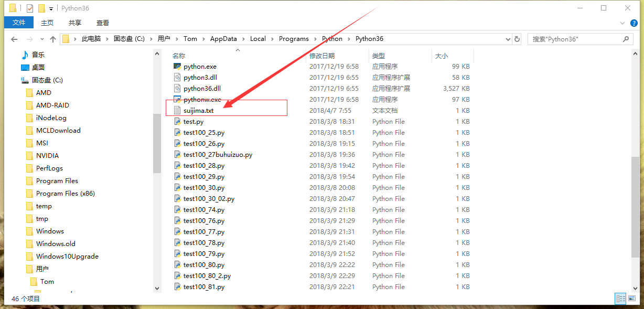This screenshot has height=309, width=644.
Task: Select file name test100_74.py
Action: (x=204, y=210)
